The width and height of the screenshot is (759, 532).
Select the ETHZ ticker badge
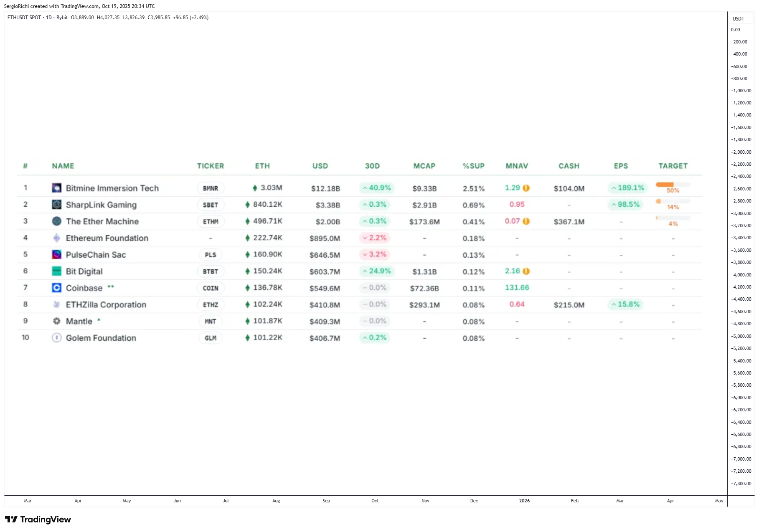pyautogui.click(x=211, y=305)
